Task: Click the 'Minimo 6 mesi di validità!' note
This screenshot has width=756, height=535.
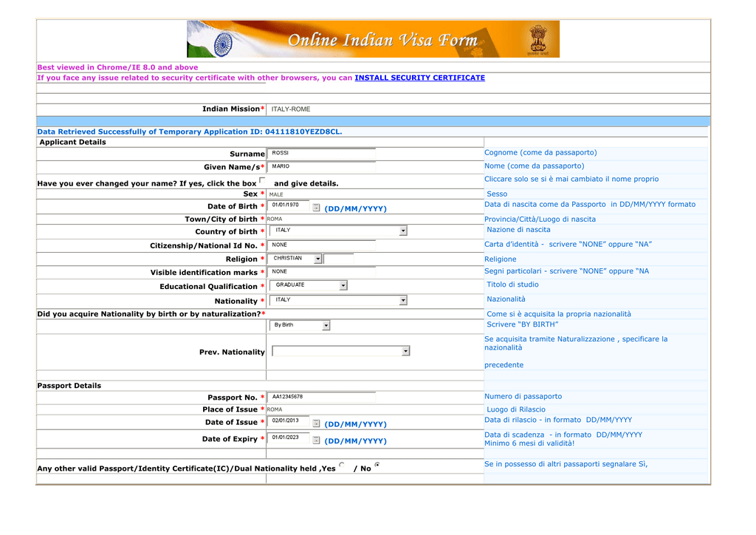Action: point(529,443)
